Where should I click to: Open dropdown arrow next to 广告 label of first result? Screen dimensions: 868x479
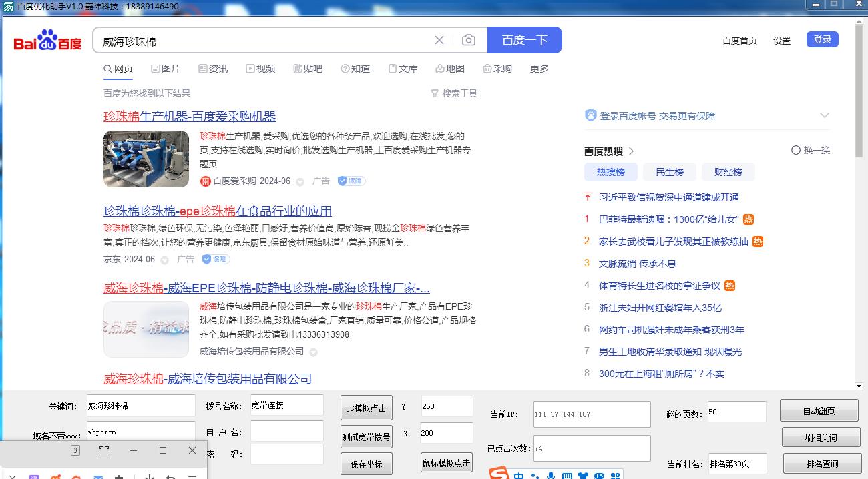click(x=300, y=181)
